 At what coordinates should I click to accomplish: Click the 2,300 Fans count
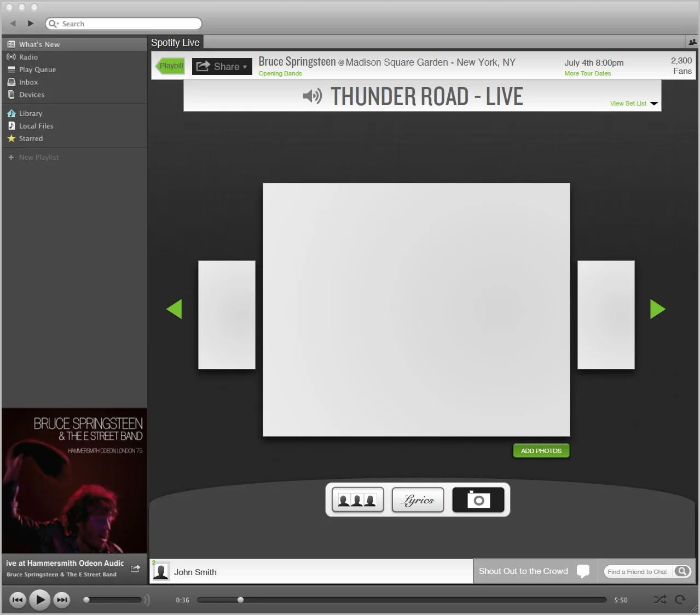(x=681, y=66)
